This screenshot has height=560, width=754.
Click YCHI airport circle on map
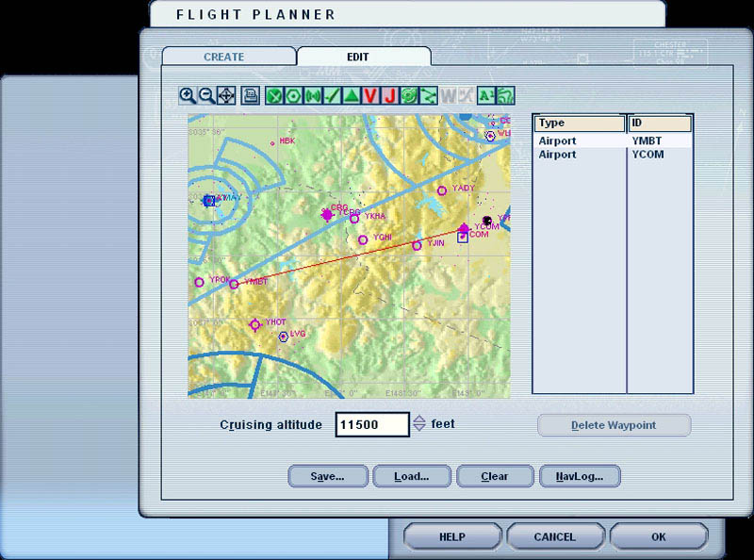363,239
